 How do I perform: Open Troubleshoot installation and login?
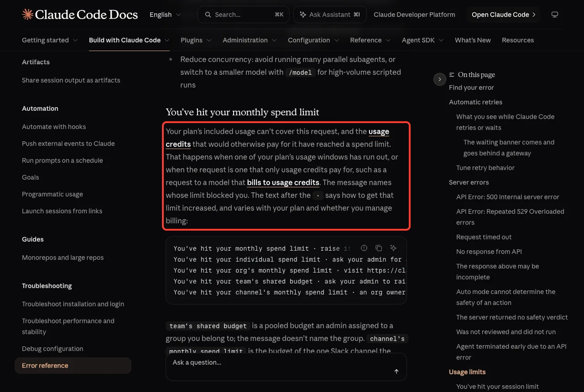tap(73, 304)
